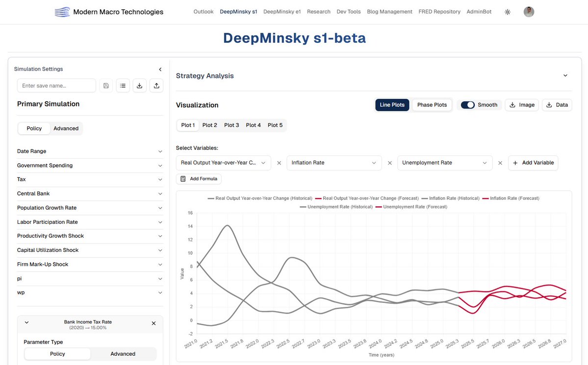The image size is (588, 365).
Task: Expand the Productivity Growth Shock section
Action: pos(90,236)
